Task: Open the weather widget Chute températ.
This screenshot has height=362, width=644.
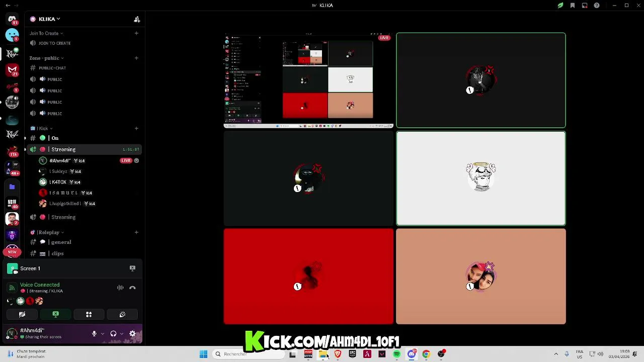Action: pos(28,354)
